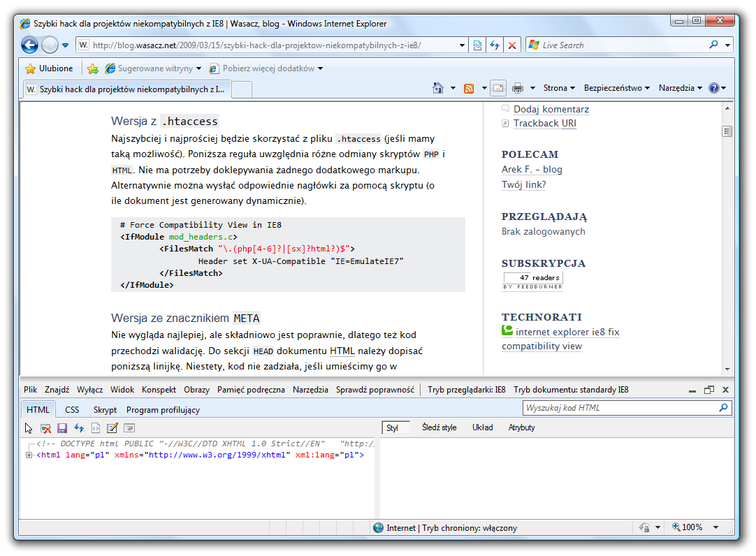Toggle the Edit mode pencil icon
This screenshot has height=556, width=756.
(112, 428)
